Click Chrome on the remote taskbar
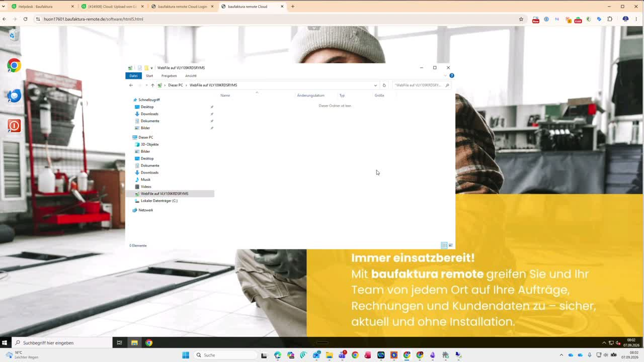The image size is (644, 362). pos(149,343)
